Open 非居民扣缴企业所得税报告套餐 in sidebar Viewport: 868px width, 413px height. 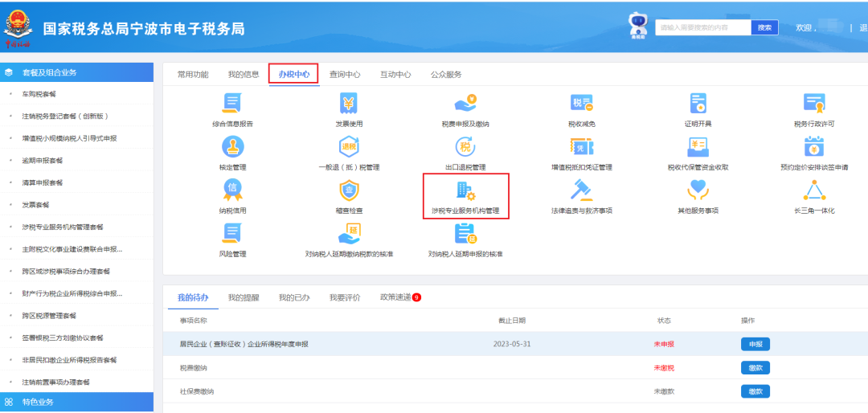(69, 360)
